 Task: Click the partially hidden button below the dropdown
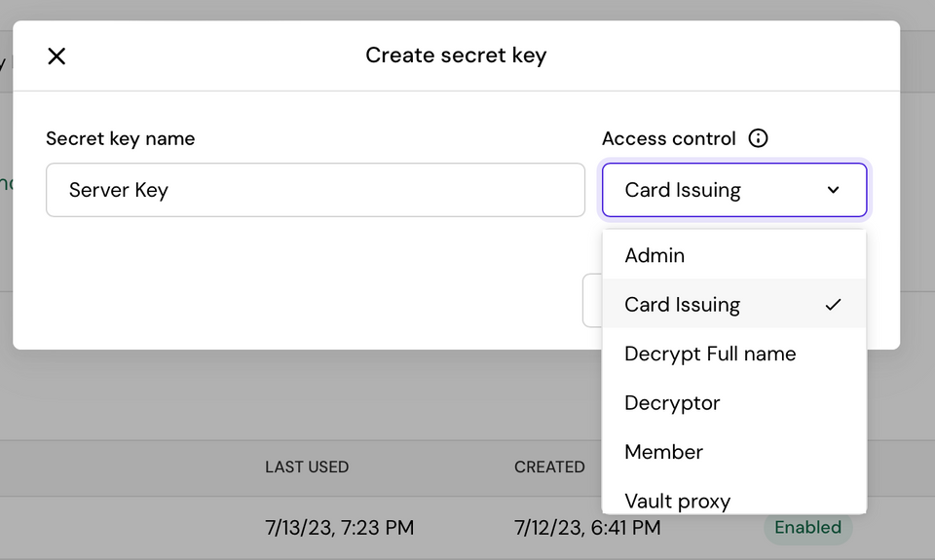coord(591,301)
